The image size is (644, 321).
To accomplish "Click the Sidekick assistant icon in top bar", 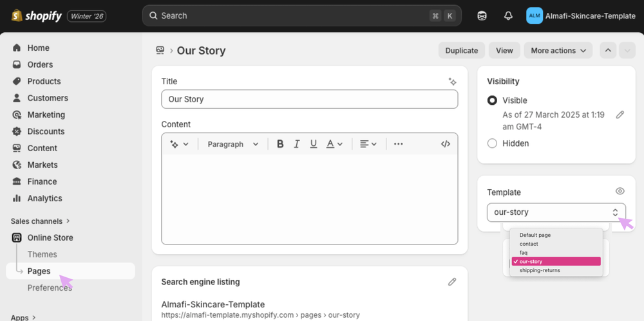I will pos(482,16).
